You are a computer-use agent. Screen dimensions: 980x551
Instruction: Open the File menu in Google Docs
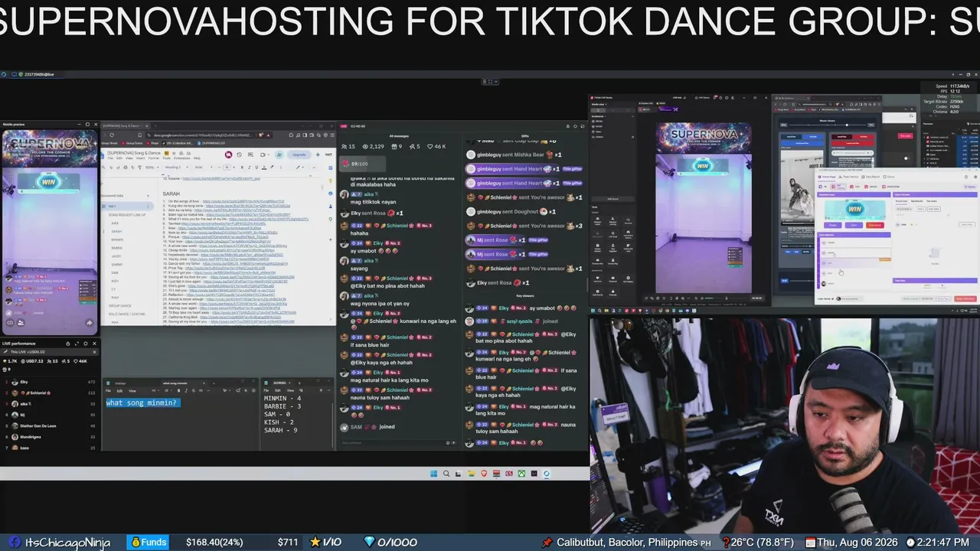pos(110,158)
